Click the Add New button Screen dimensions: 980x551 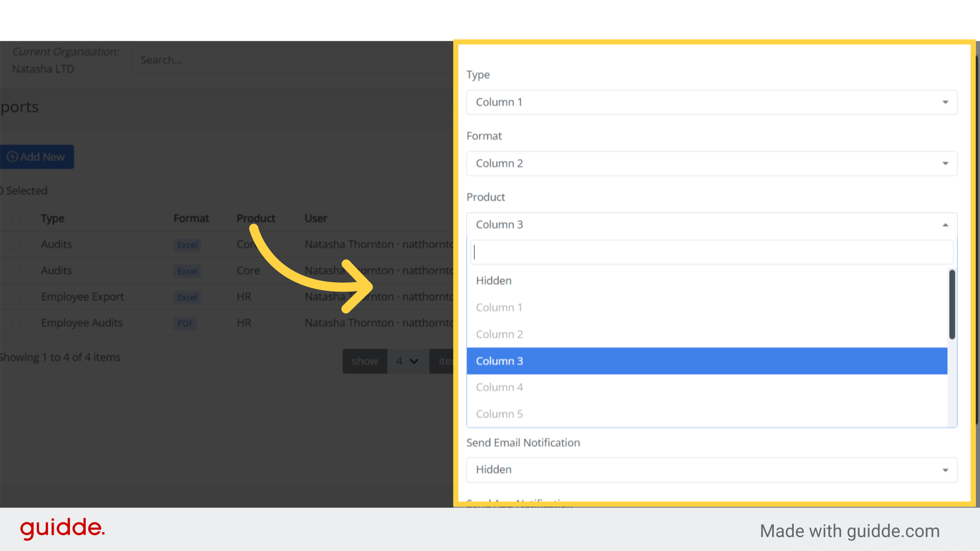pyautogui.click(x=37, y=157)
